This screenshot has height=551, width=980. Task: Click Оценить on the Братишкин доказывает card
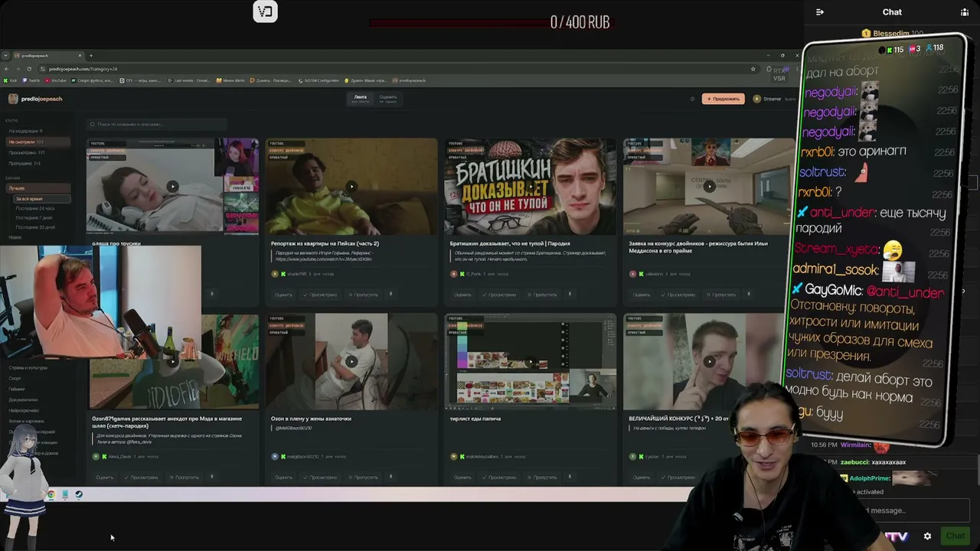click(x=462, y=295)
